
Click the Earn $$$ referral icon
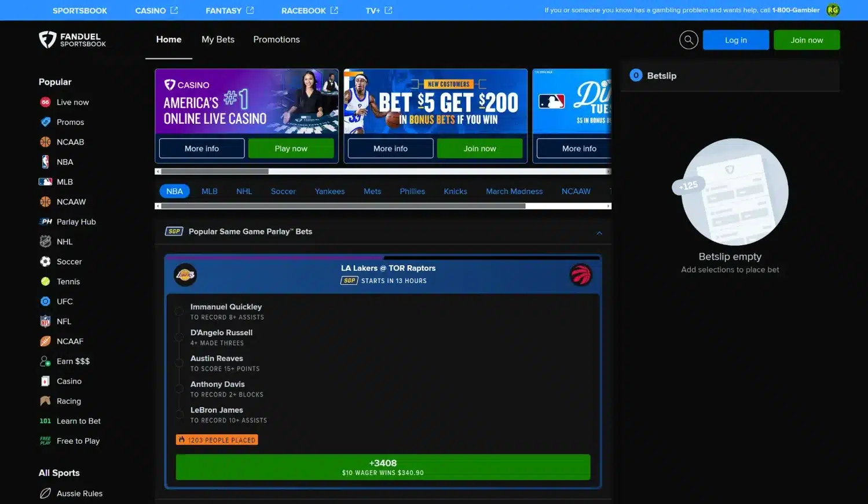point(45,362)
